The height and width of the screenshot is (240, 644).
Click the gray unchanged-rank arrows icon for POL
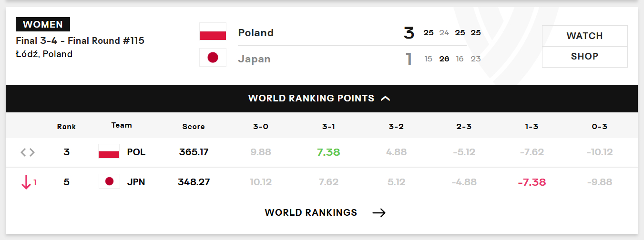point(28,152)
